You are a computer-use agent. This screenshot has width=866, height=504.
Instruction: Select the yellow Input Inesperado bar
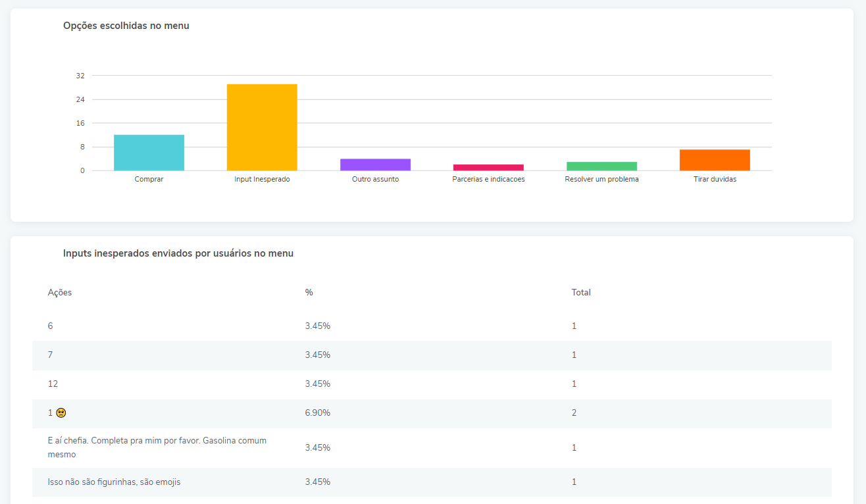tap(262, 128)
